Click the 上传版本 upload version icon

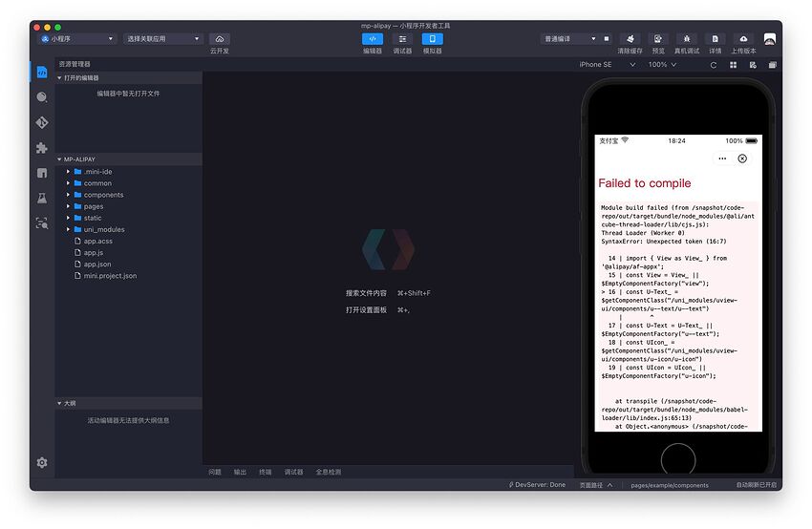click(x=743, y=39)
